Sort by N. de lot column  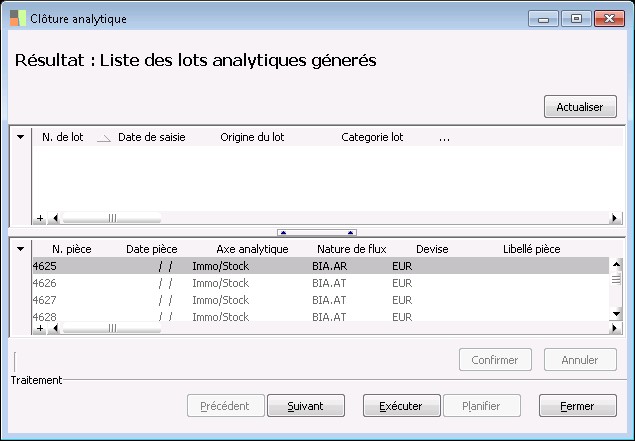pyautogui.click(x=63, y=137)
